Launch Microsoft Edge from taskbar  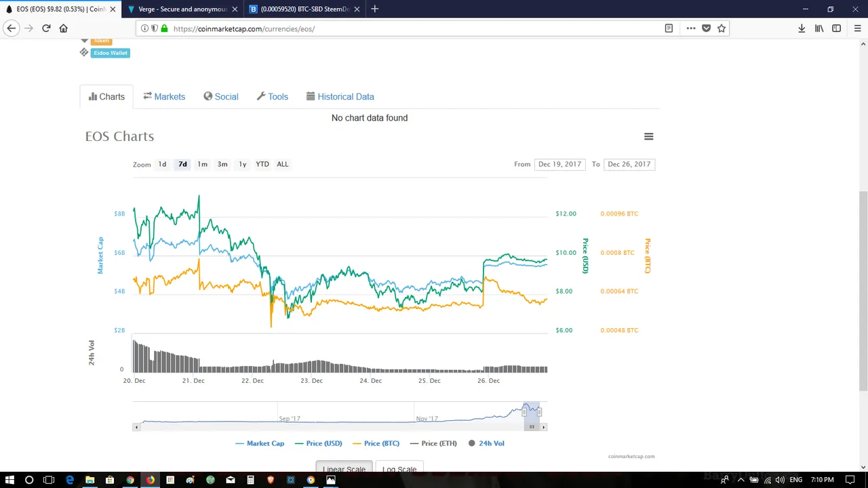click(x=69, y=480)
